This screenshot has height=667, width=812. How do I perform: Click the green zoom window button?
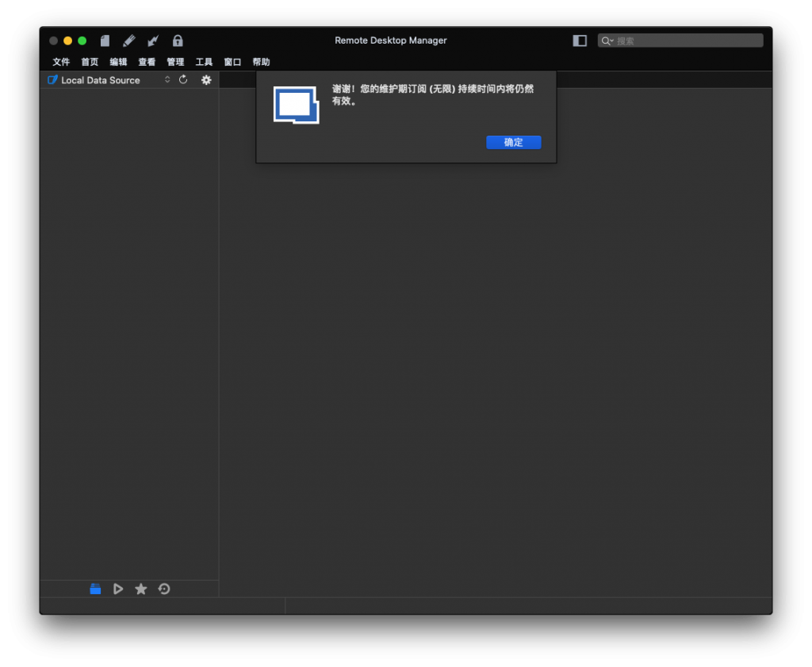pyautogui.click(x=82, y=40)
